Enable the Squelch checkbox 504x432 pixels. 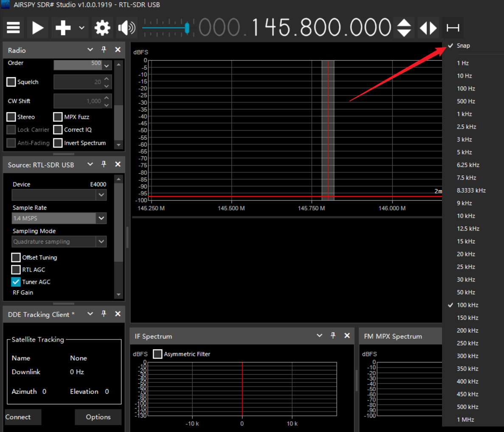point(11,82)
